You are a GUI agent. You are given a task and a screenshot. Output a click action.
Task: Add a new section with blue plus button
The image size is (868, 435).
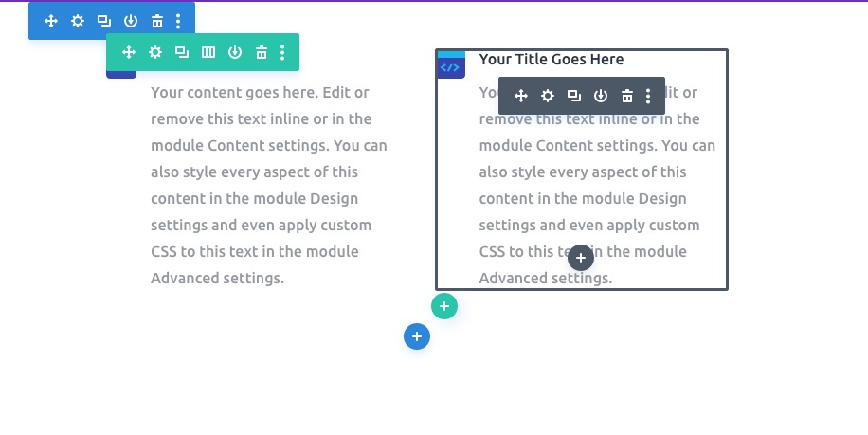[x=417, y=336]
